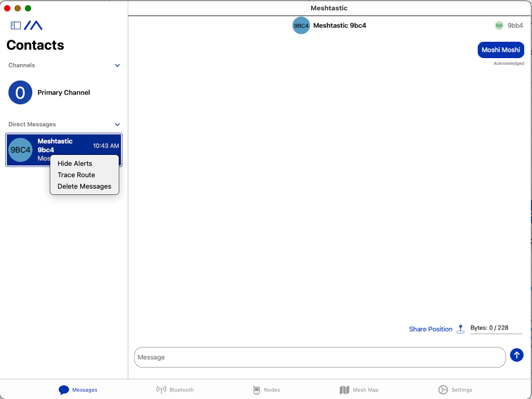Click the green radio connection icon

pyautogui.click(x=499, y=25)
